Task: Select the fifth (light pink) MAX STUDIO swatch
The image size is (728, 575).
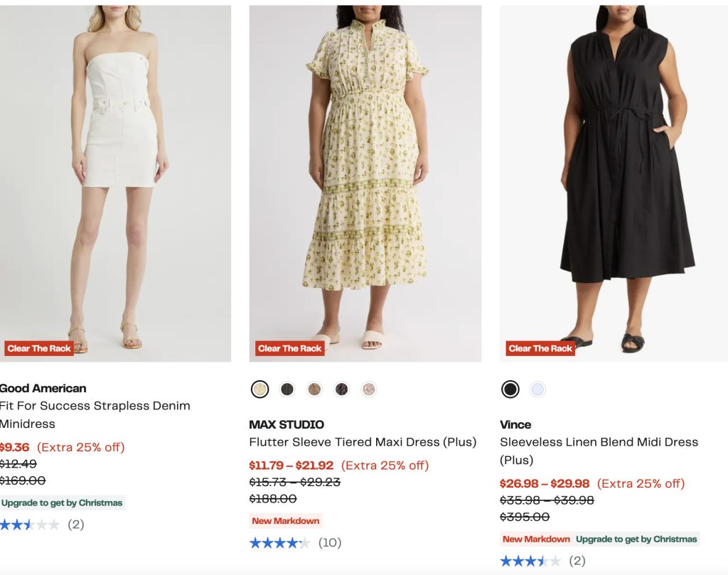Action: pos(368,389)
